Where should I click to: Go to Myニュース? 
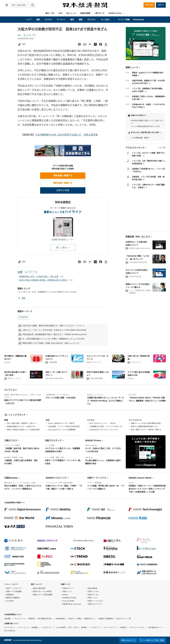(x=71, y=13)
